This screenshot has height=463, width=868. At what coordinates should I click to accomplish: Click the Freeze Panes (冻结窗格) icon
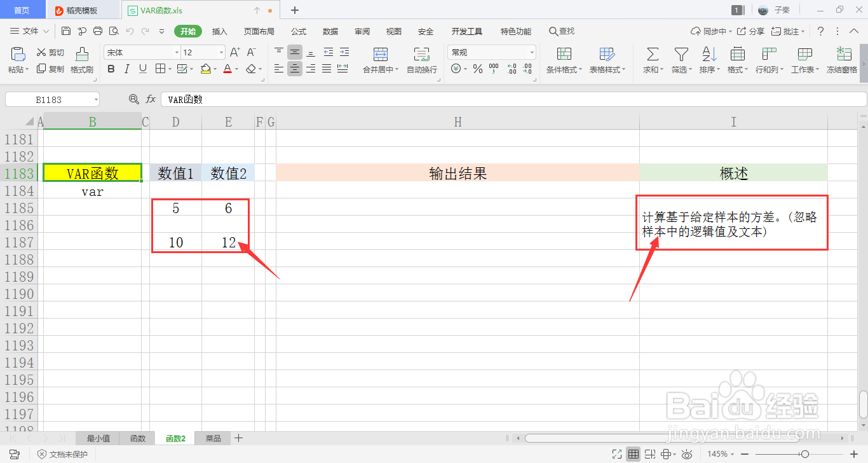point(844,54)
